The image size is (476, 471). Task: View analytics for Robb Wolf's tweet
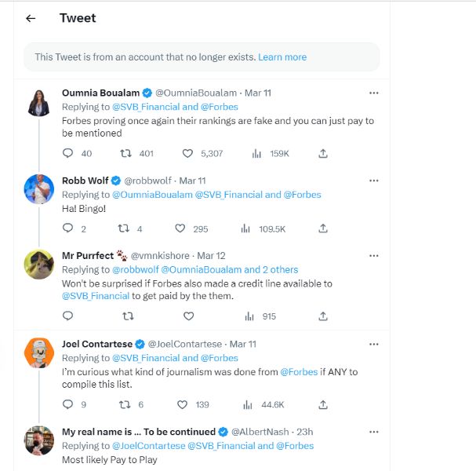tap(245, 228)
